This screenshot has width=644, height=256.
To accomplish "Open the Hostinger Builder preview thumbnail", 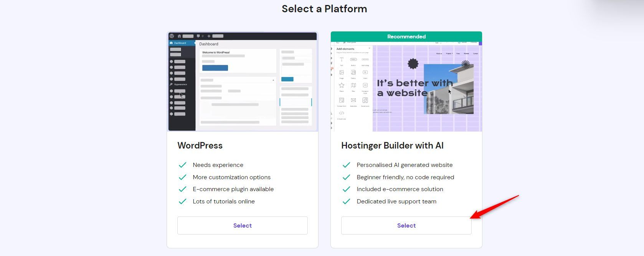I will [x=406, y=87].
